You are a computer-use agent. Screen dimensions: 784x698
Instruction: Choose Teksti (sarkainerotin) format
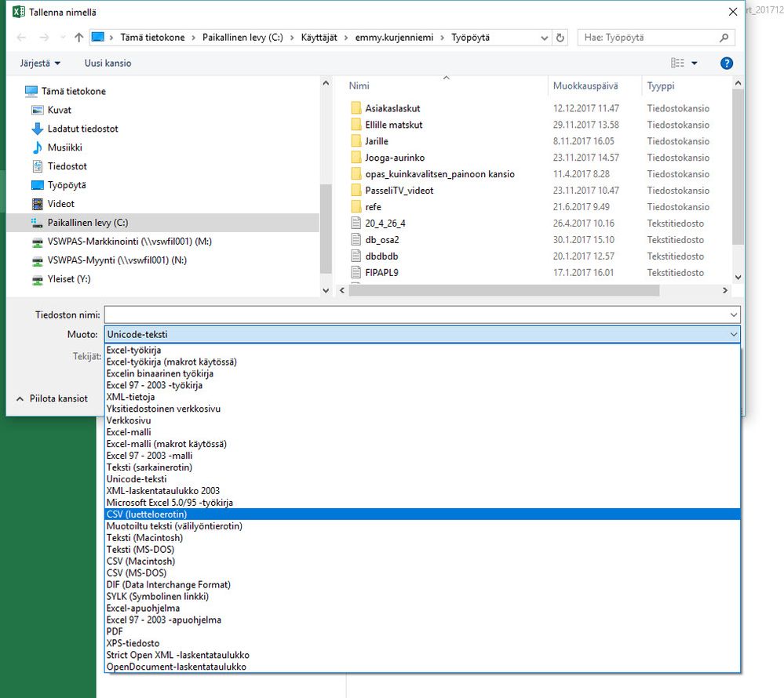tap(422, 467)
